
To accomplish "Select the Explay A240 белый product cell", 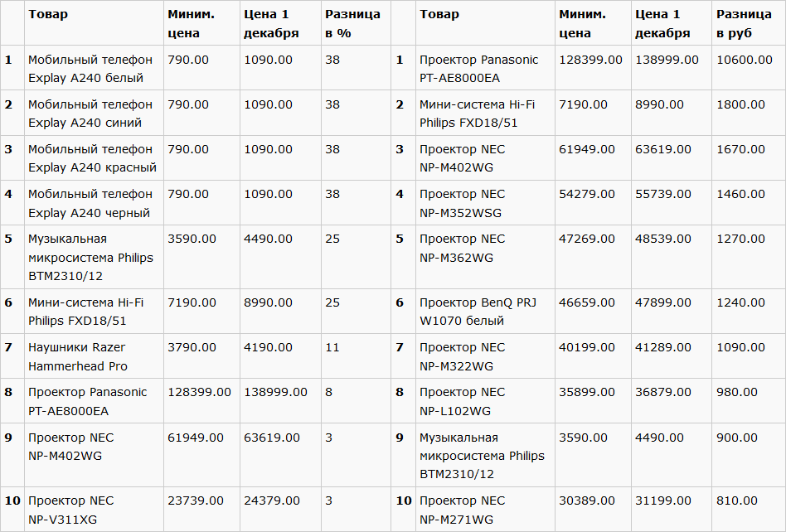I will pos(90,69).
